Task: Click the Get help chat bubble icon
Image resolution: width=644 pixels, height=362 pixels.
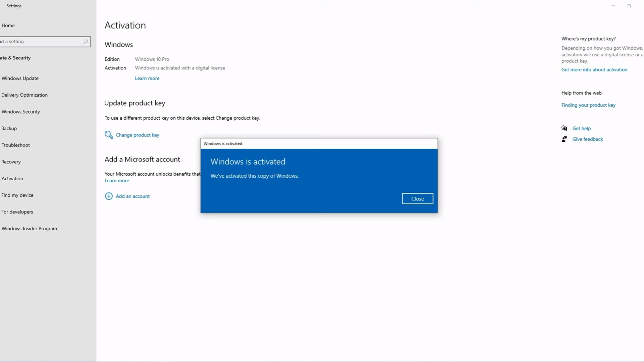Action: click(x=564, y=128)
